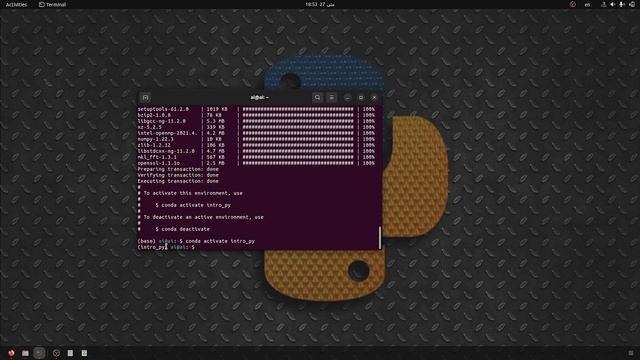Click the terminal title text in header

pos(260,98)
